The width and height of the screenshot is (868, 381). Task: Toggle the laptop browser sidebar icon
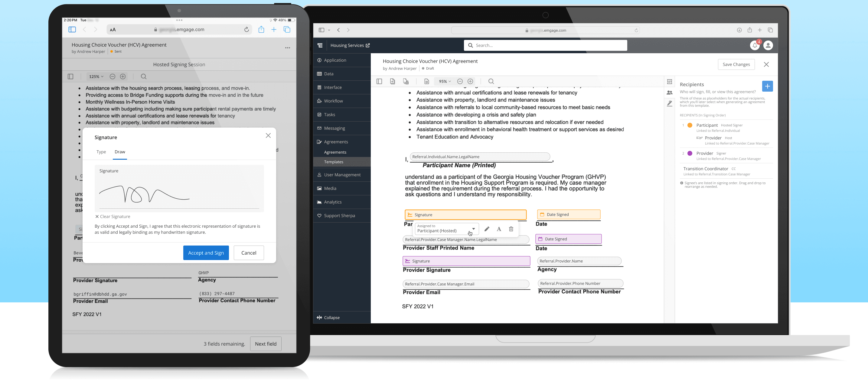[x=321, y=30]
